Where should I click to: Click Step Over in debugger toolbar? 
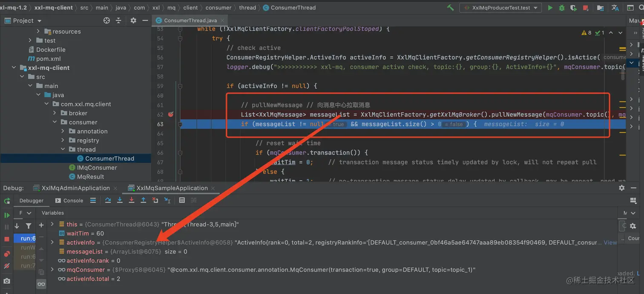[x=108, y=200]
